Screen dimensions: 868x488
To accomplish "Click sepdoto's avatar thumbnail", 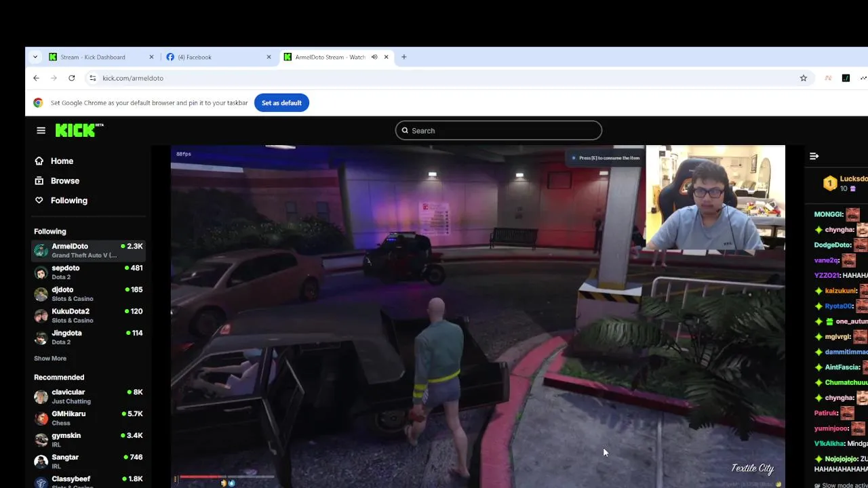I will click(x=41, y=272).
